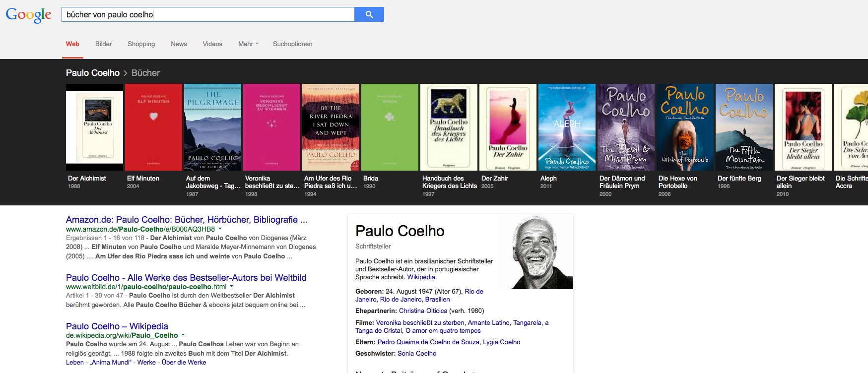Click the Google logo
Screen dimensions: 868x373
28,15
